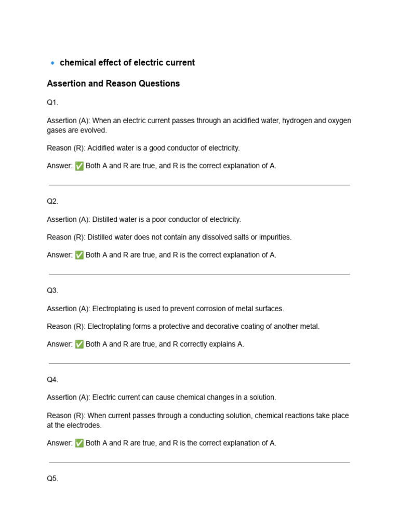Click the green checkmark in Q1 answer

[x=79, y=166]
